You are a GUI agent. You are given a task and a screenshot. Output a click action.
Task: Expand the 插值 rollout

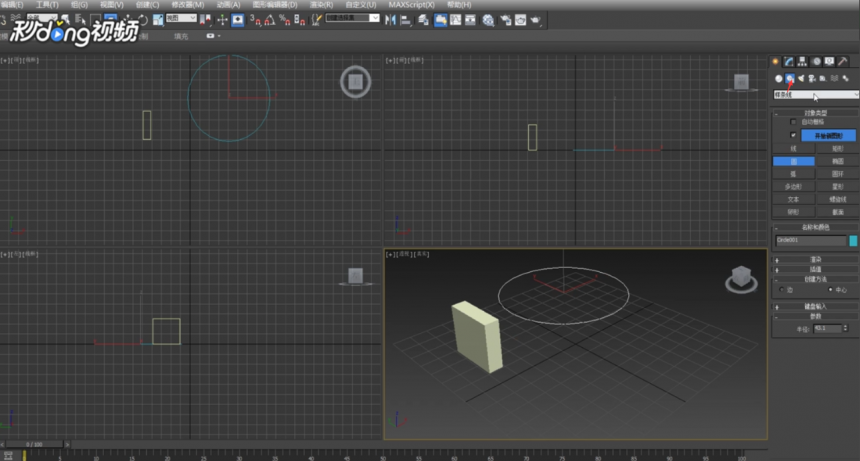[816, 269]
